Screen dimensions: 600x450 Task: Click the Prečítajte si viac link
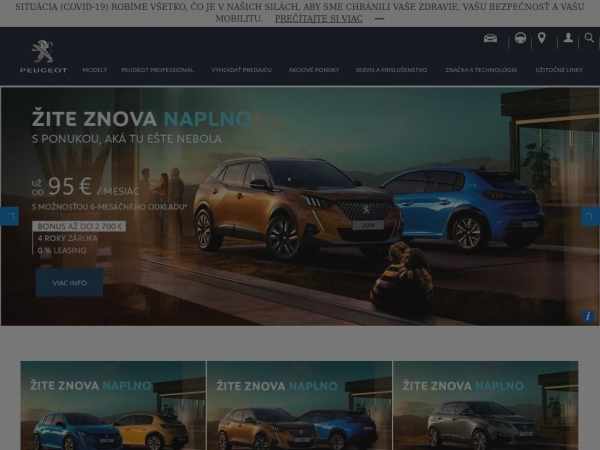point(318,18)
